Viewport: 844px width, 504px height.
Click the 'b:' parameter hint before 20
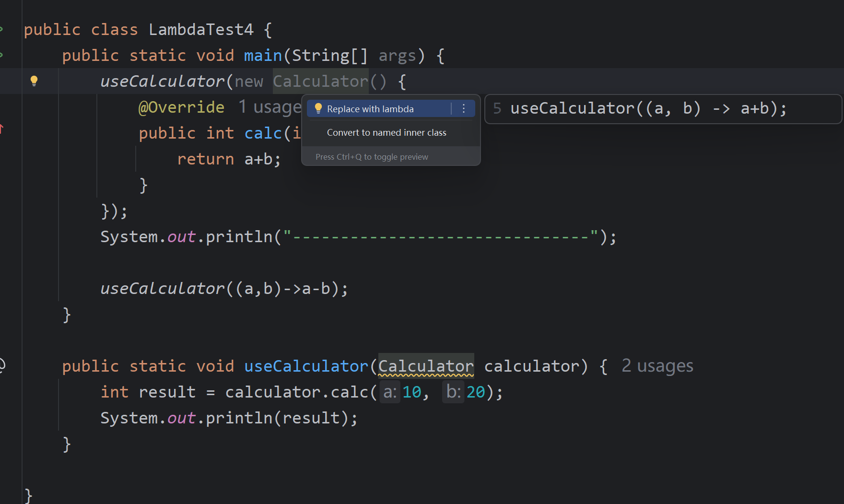pos(453,392)
